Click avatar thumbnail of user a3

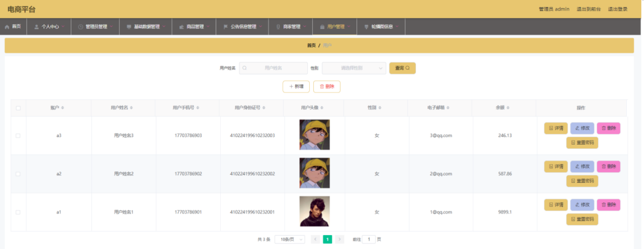point(314,135)
